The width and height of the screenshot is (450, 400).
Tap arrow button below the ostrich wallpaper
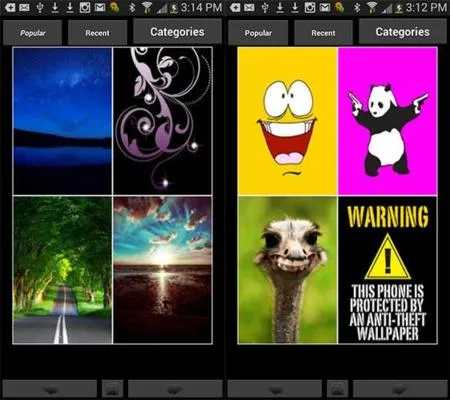click(275, 389)
